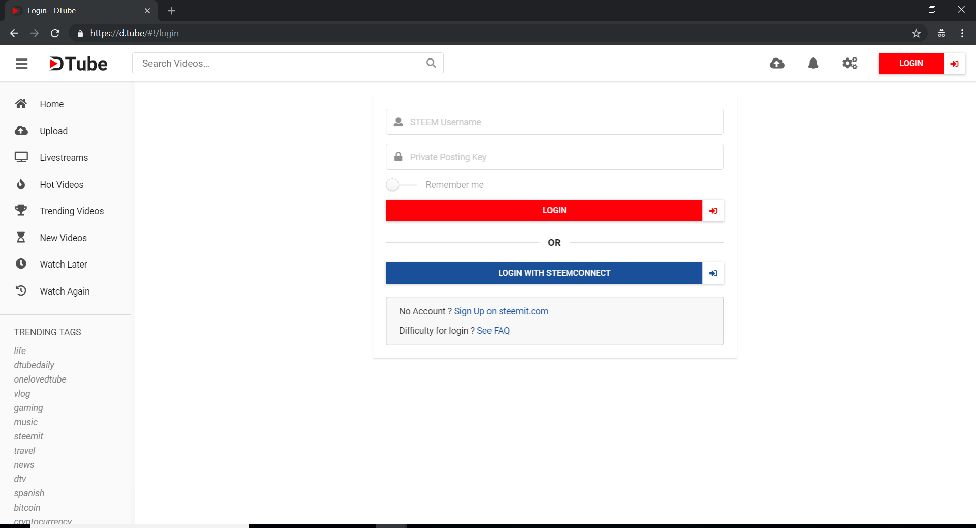This screenshot has height=528, width=980.
Task: Select the 'spanish' trending tag
Action: [x=29, y=493]
